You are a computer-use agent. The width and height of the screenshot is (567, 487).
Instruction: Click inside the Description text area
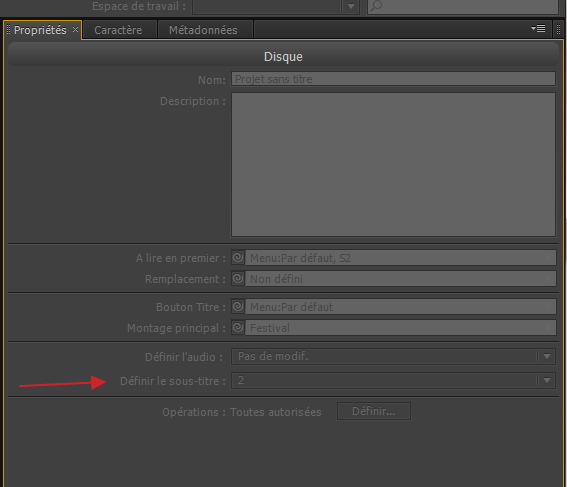coord(393,165)
